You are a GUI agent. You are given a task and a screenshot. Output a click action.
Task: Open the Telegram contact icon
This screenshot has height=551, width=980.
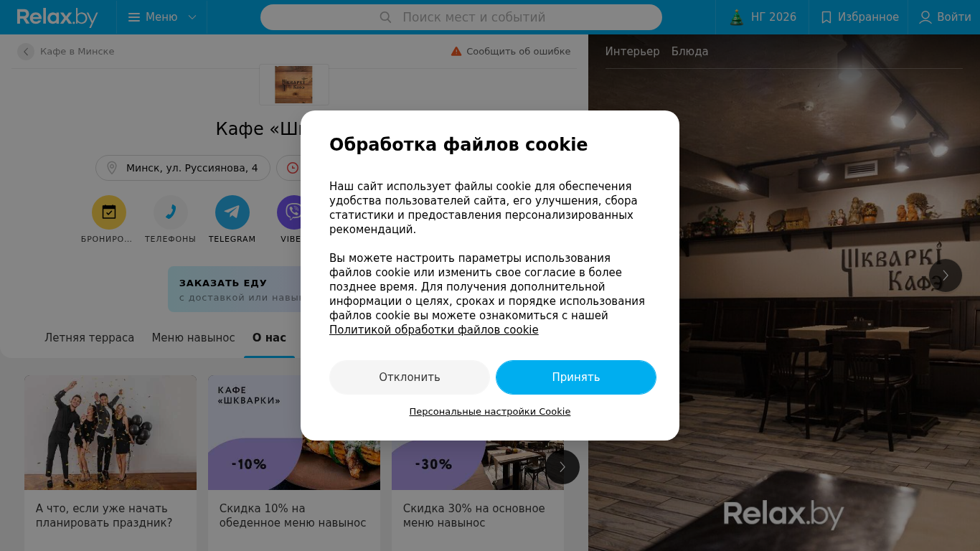pos(232,212)
